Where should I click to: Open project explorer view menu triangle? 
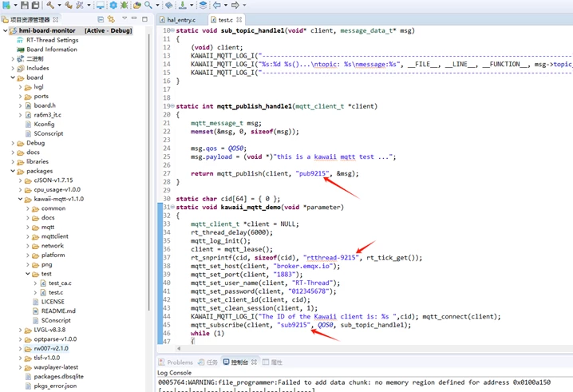(124, 18)
